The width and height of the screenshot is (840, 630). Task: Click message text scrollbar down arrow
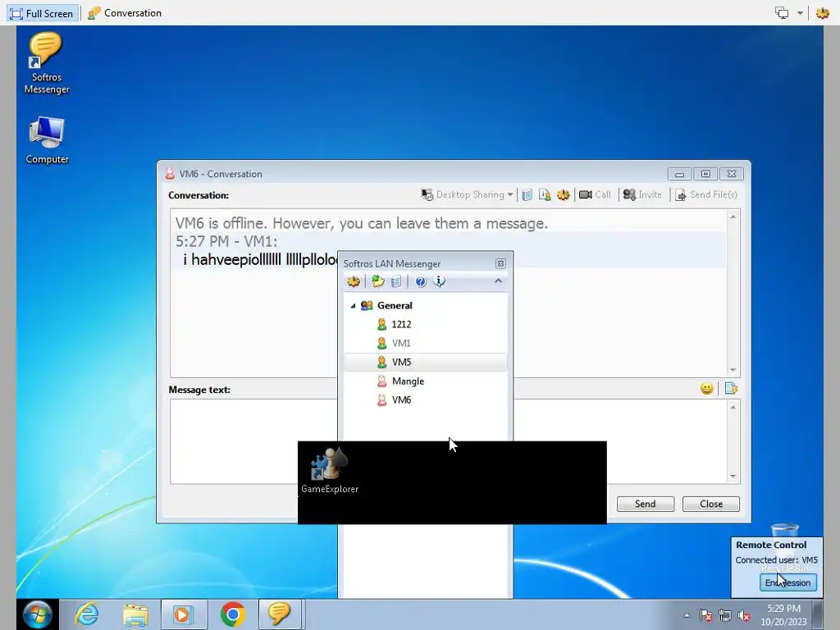733,477
